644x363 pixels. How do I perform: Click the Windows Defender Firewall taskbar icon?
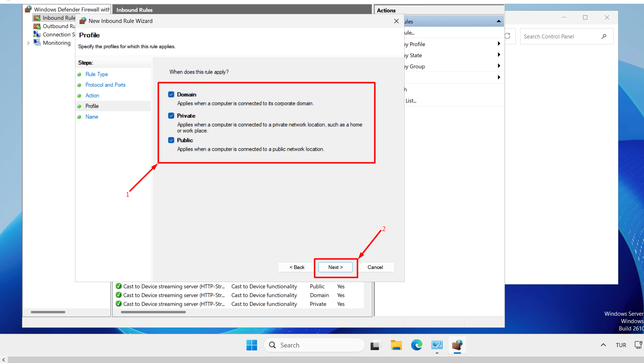pos(457,345)
